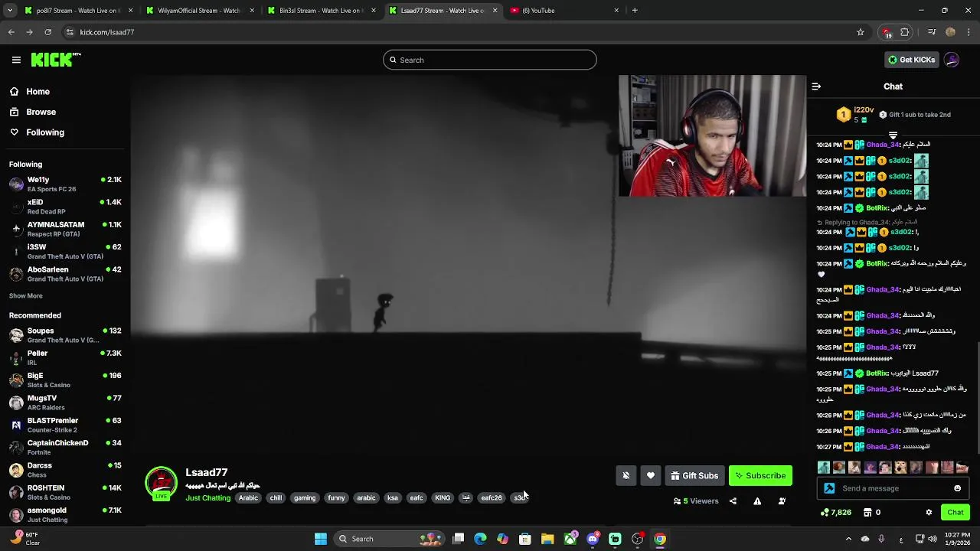Image resolution: width=980 pixels, height=551 pixels.
Task: Open Discord from taskbar
Action: pos(593,539)
